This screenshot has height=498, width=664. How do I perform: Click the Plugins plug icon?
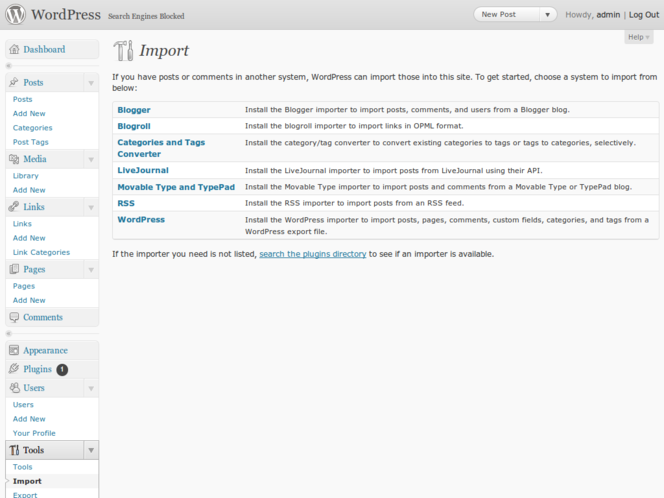coord(14,369)
